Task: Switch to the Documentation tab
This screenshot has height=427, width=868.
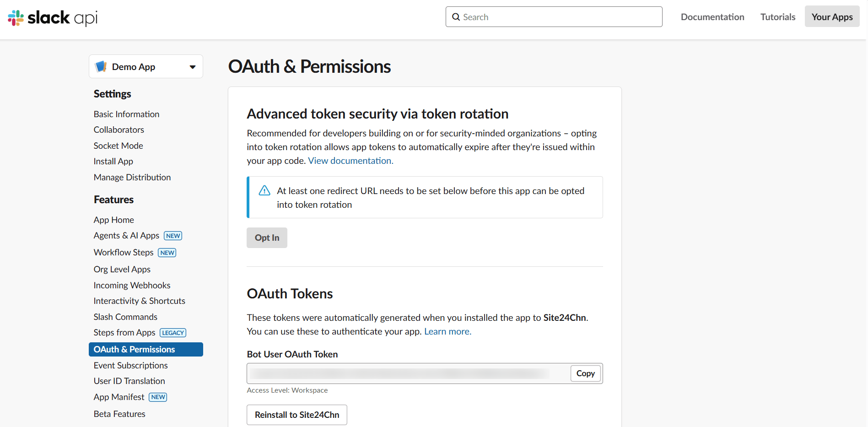Action: pos(712,16)
